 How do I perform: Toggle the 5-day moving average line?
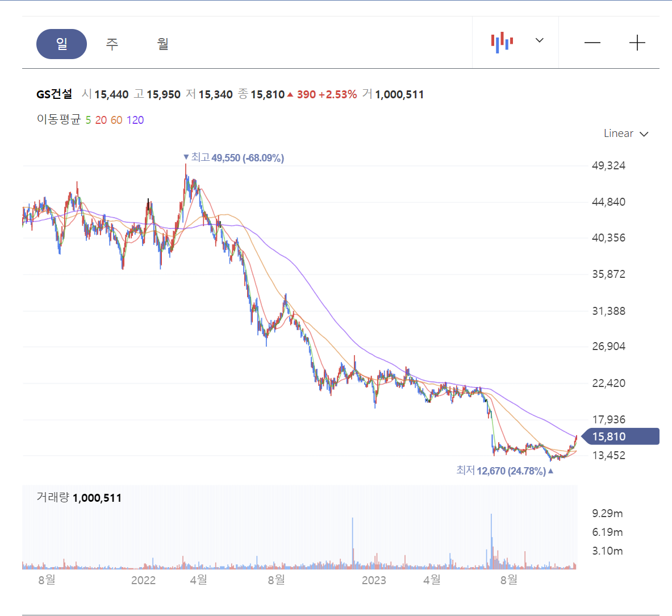pos(88,120)
